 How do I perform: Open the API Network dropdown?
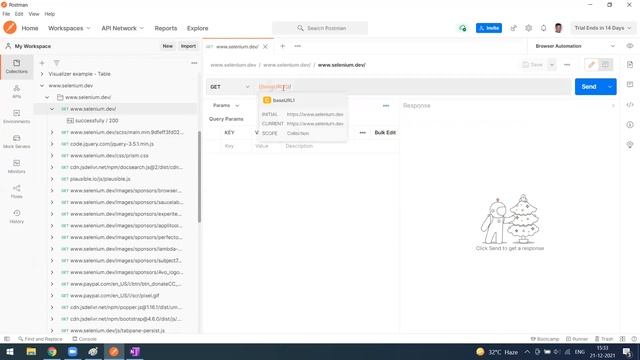[x=122, y=28]
